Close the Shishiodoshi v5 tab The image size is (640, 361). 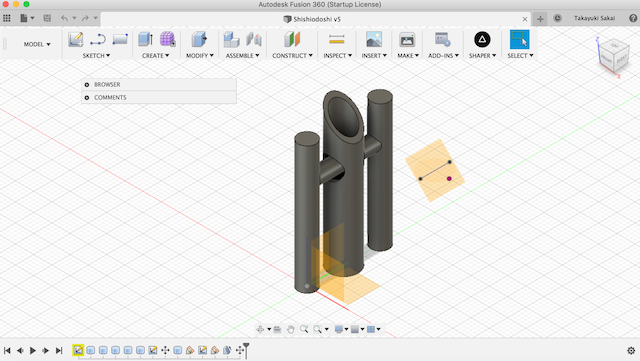(525, 19)
